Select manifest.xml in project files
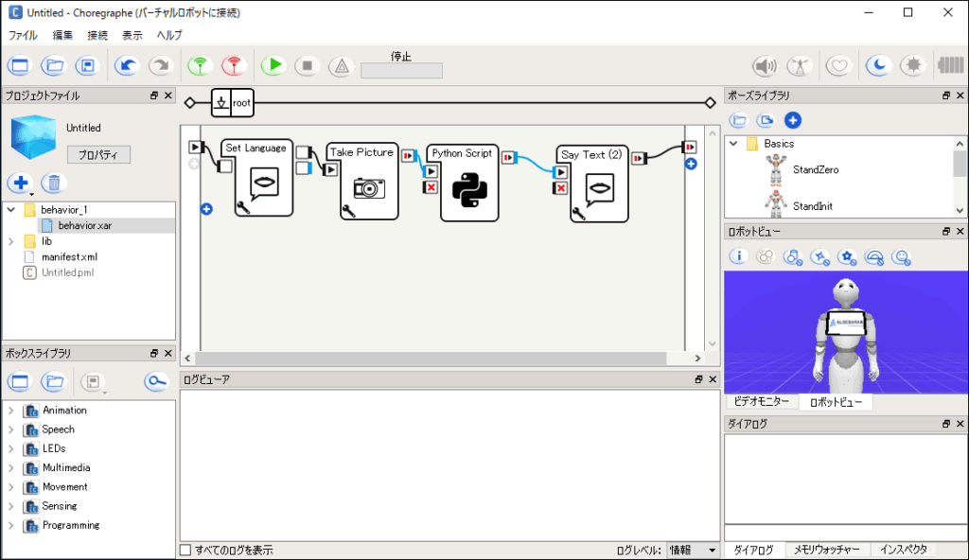969x560 pixels. point(69,256)
